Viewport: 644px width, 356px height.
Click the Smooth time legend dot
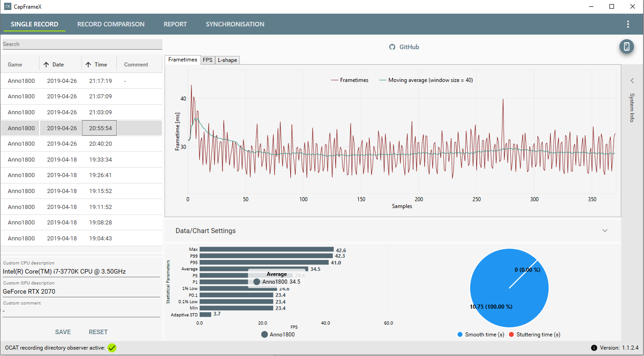point(460,335)
